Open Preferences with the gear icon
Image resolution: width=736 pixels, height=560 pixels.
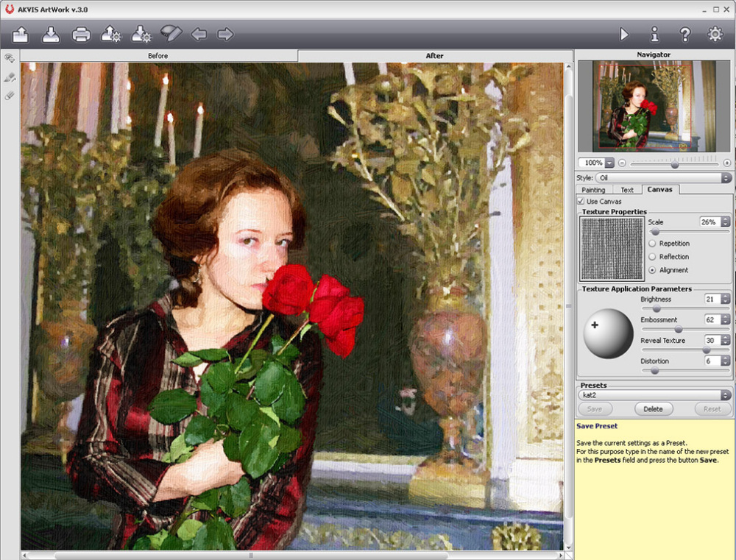pos(715,34)
